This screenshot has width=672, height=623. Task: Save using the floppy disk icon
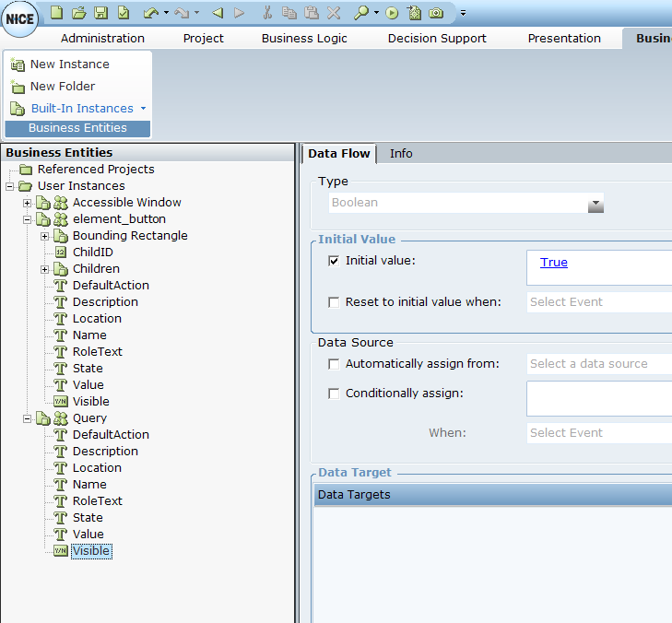(100, 13)
